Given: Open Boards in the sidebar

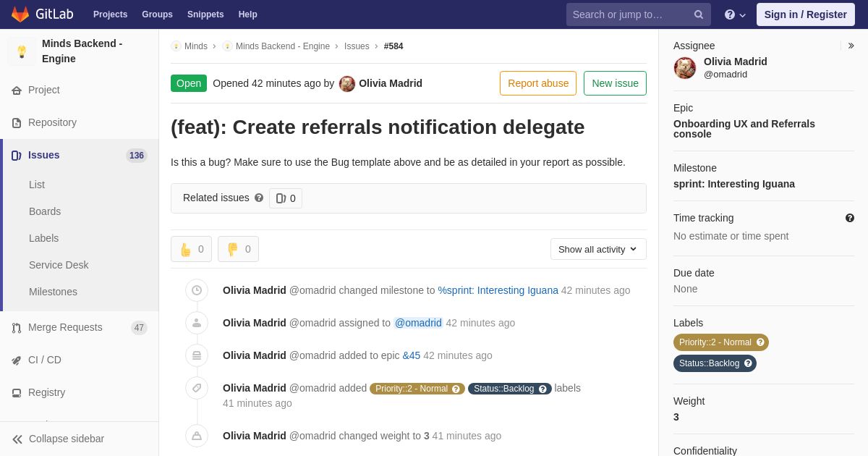Looking at the screenshot, I should [x=45, y=211].
